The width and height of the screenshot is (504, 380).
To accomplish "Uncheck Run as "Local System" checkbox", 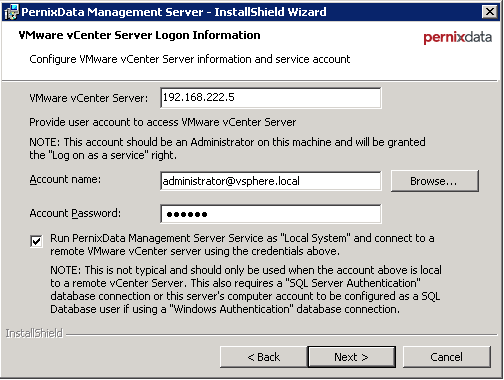I will click(x=36, y=241).
